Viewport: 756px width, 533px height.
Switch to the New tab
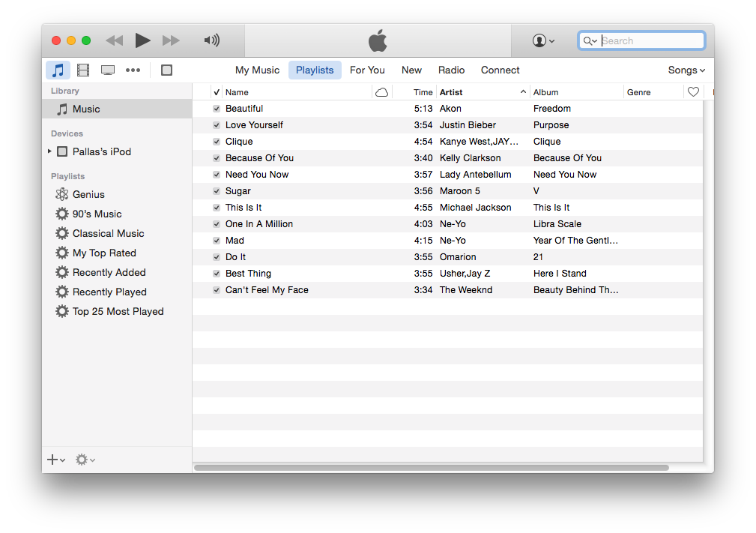(411, 70)
